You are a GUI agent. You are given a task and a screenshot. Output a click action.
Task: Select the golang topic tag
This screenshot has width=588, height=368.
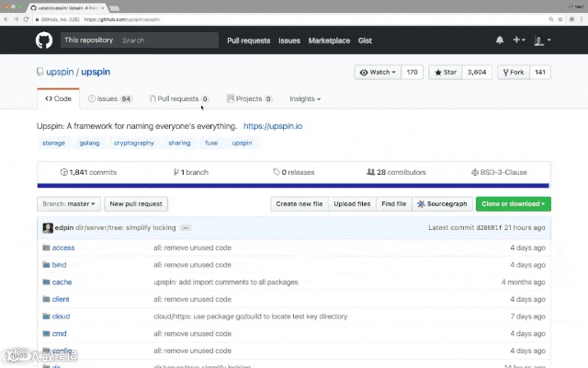(x=90, y=144)
